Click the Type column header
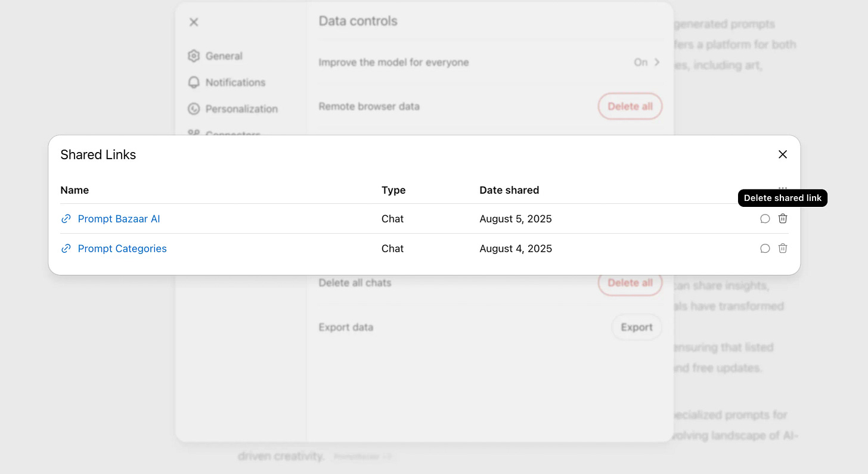 click(393, 190)
